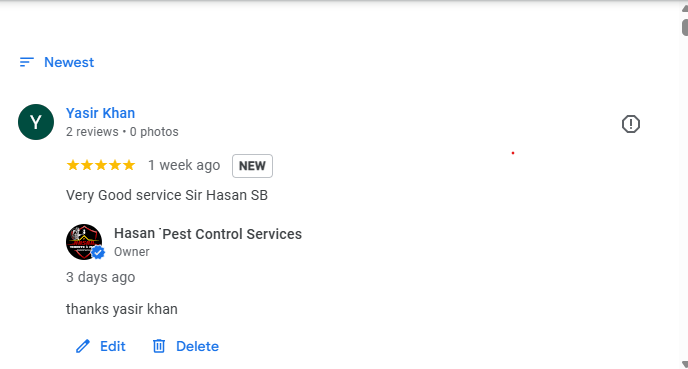The width and height of the screenshot is (688, 369).
Task: Click the 'thanks yasir khan' reply text
Action: [122, 309]
